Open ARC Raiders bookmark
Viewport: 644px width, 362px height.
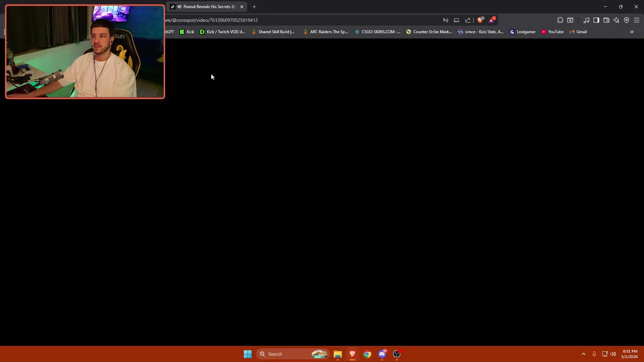[x=326, y=32]
